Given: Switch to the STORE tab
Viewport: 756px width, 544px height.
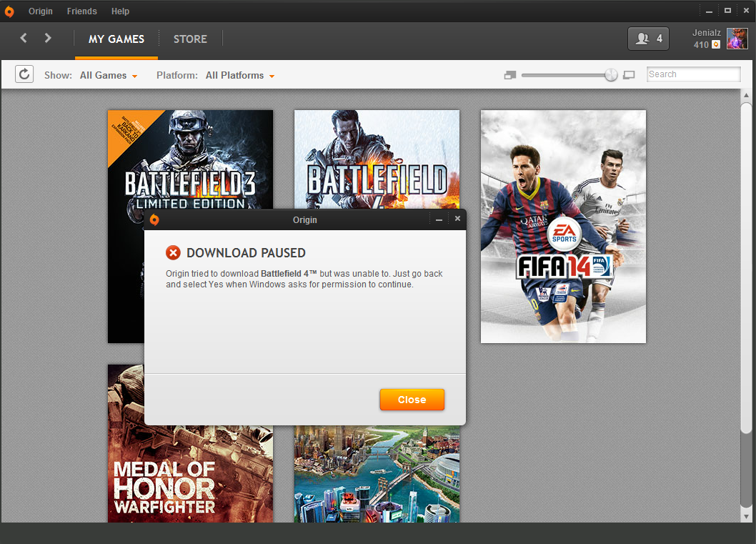Looking at the screenshot, I should (x=191, y=39).
